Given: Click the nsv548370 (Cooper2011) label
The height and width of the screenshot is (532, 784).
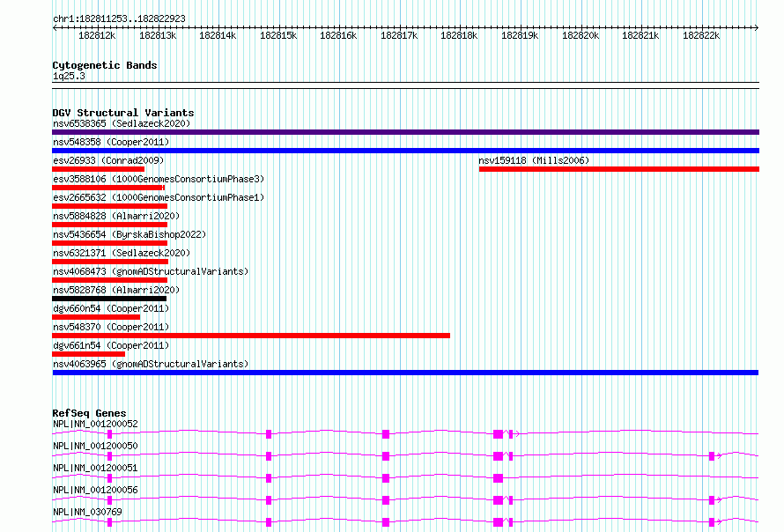Looking at the screenshot, I should (111, 327).
